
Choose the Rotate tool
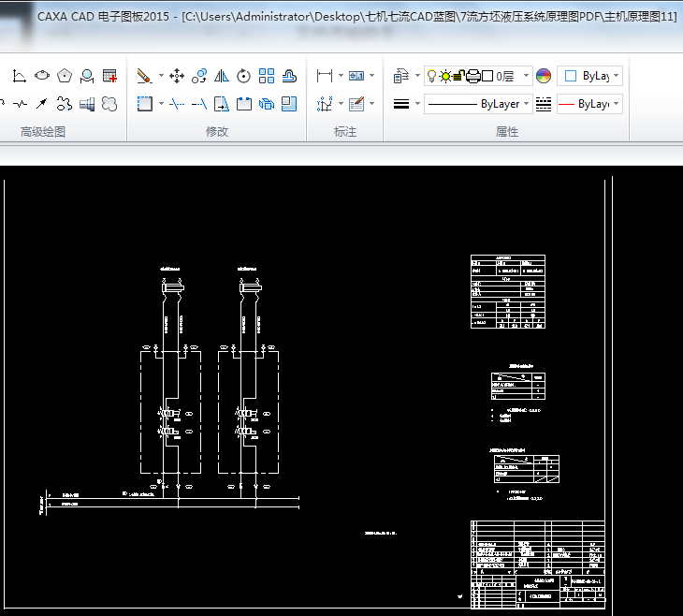tap(244, 76)
